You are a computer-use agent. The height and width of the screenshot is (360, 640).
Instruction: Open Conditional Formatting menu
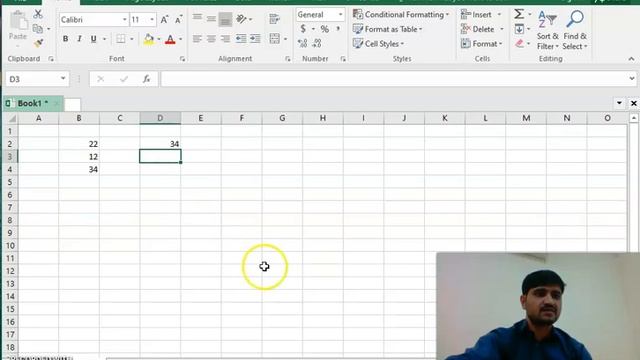coord(400,15)
